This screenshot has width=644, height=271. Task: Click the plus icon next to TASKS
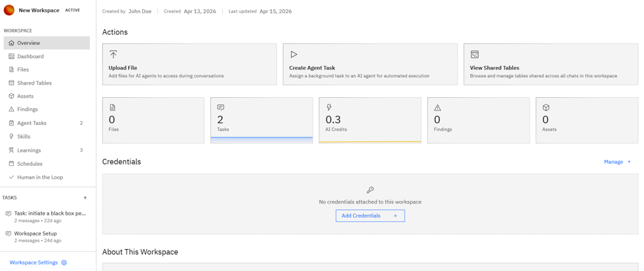(x=85, y=198)
